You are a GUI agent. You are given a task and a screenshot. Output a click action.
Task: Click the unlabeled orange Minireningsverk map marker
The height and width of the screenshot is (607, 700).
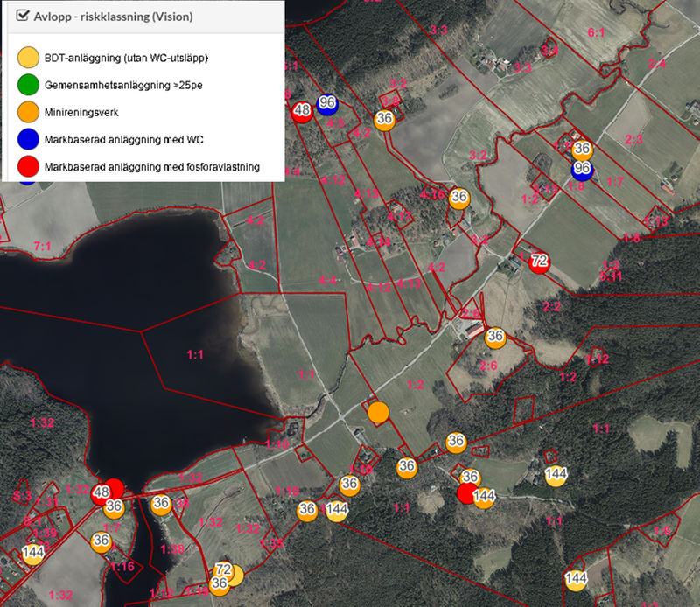click(x=378, y=412)
